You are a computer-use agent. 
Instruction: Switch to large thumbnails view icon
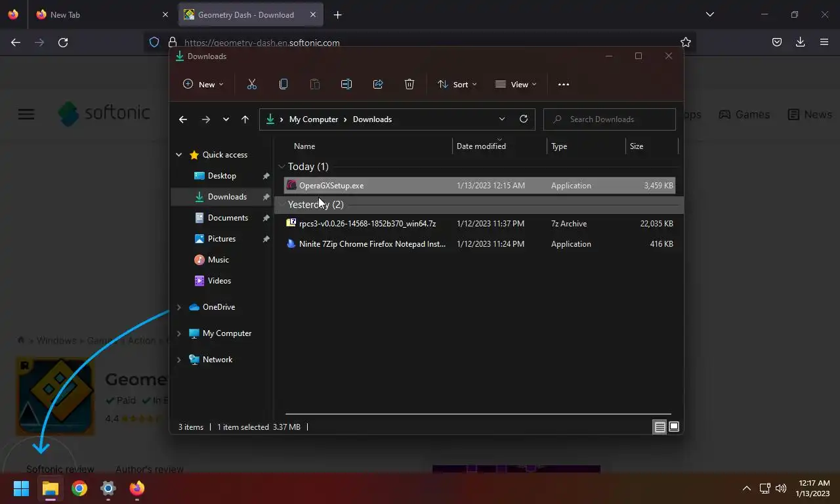click(674, 427)
